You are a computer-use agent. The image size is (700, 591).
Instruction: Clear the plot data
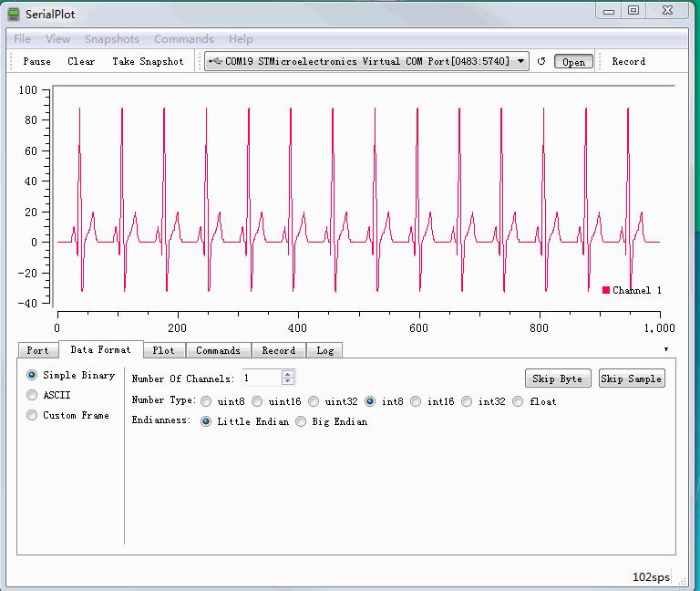[x=81, y=62]
